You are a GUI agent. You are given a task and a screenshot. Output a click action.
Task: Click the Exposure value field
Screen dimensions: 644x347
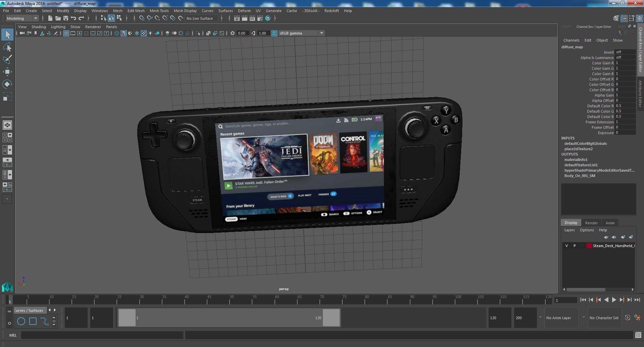625,133
